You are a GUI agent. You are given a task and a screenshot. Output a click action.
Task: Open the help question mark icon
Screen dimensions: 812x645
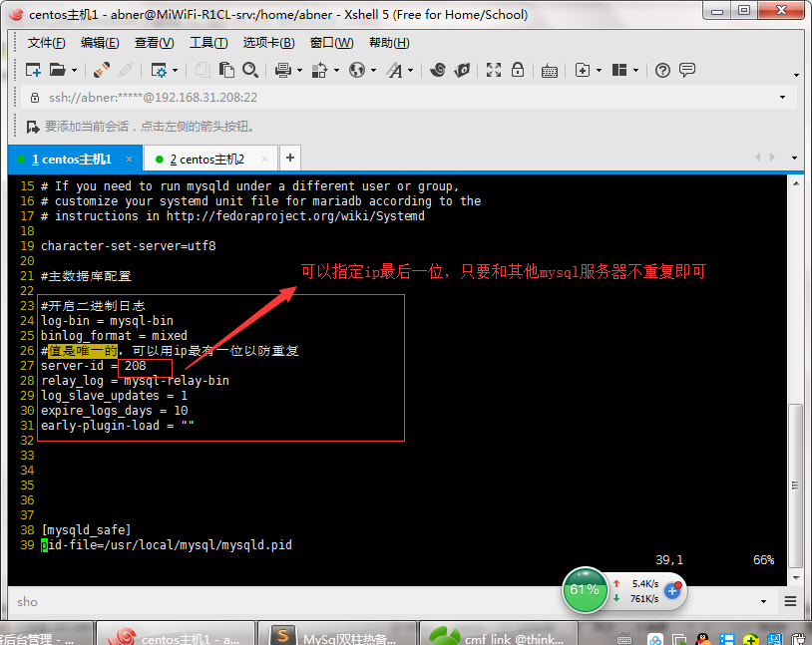[x=662, y=70]
